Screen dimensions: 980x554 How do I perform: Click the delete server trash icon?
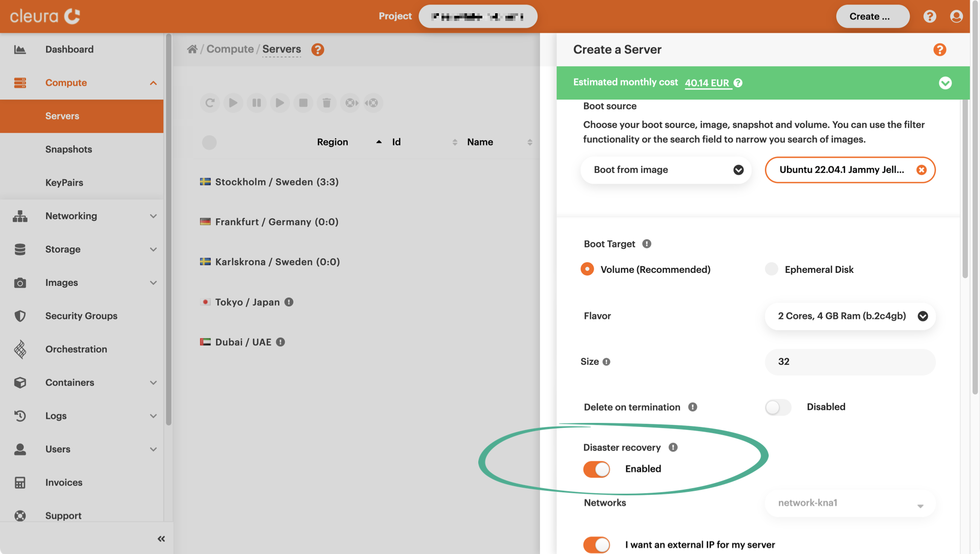pos(327,103)
